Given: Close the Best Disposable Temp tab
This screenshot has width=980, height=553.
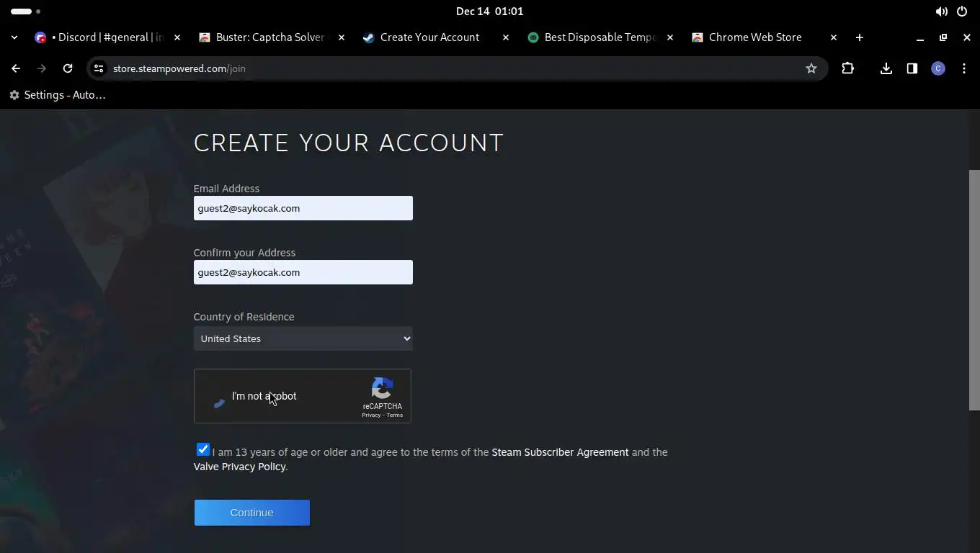Looking at the screenshot, I should 670,37.
